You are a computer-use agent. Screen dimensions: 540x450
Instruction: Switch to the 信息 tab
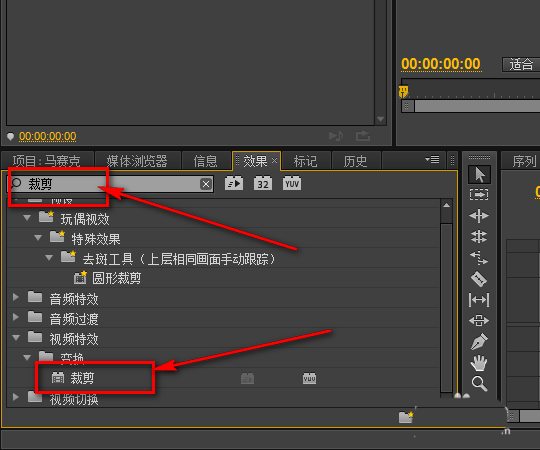tap(206, 161)
